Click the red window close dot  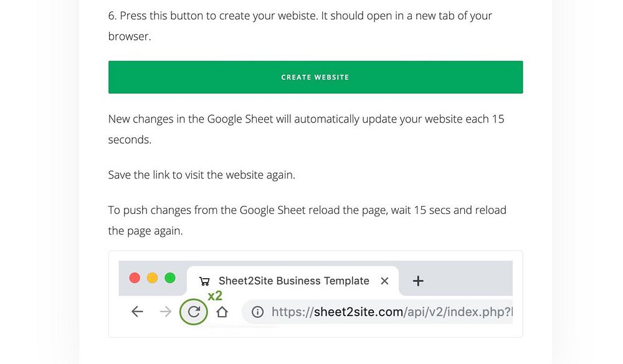pos(135,278)
